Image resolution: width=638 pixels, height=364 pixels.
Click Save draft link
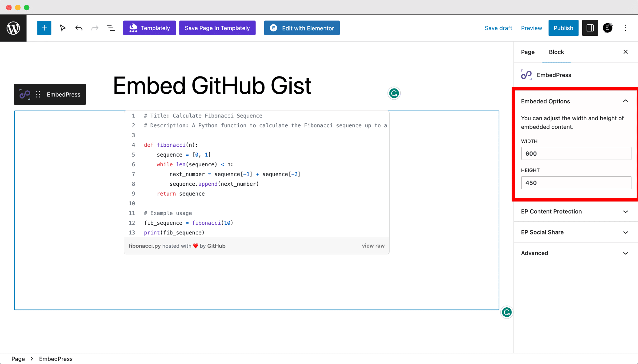coord(498,28)
